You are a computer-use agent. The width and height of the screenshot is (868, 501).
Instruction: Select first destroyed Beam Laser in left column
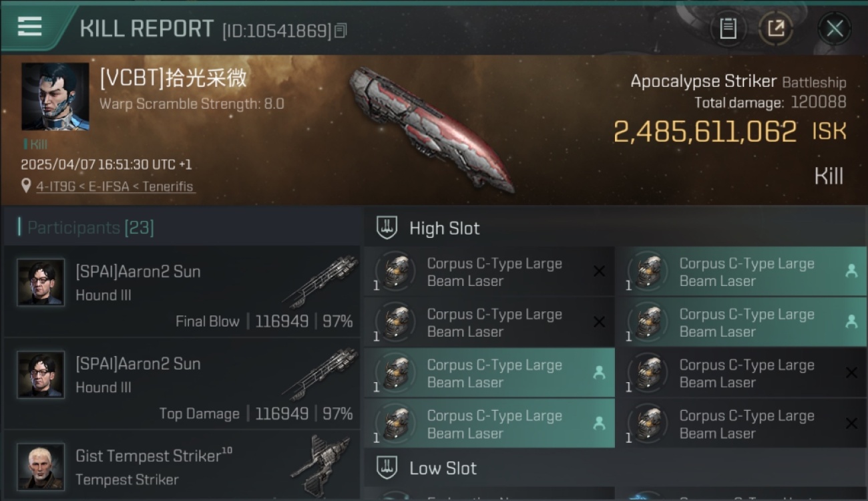pyautogui.click(x=489, y=272)
